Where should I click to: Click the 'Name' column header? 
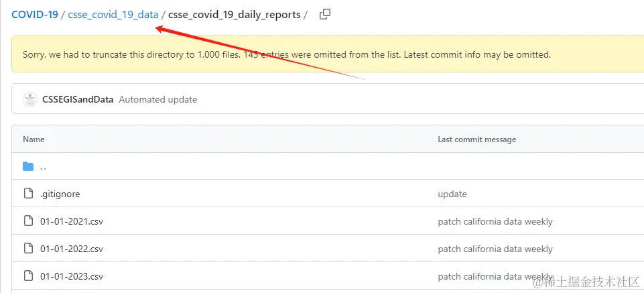(34, 139)
